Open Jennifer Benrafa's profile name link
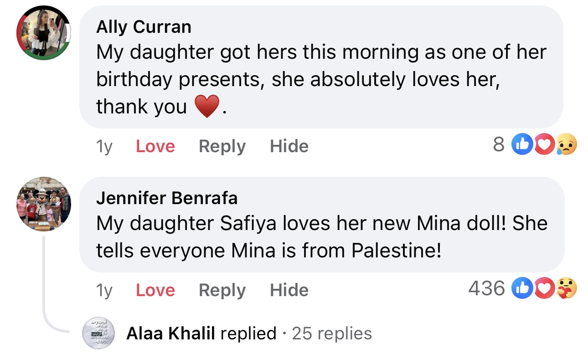Screen dimensions: 588x364 [167, 198]
